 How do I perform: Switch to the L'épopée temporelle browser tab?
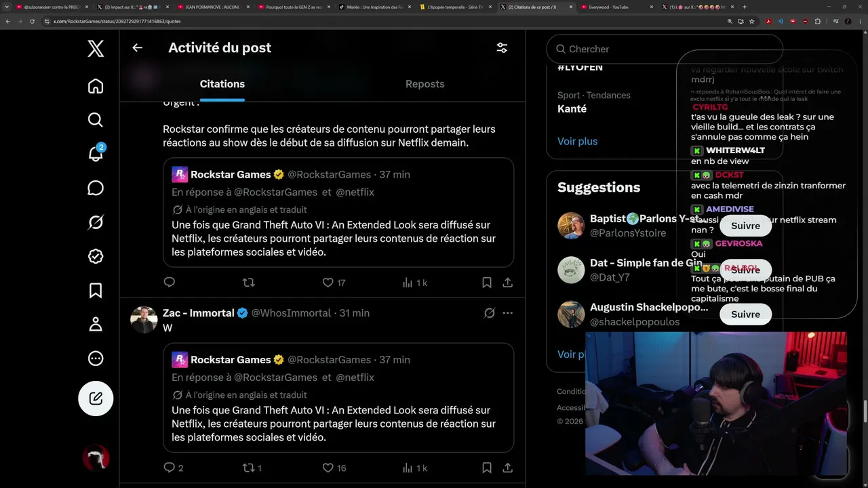click(x=456, y=7)
